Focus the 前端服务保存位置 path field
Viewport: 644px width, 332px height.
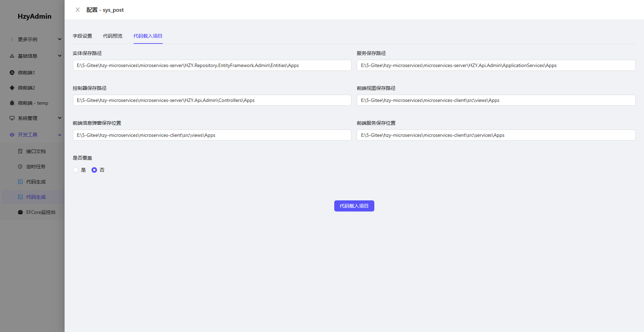[x=496, y=135]
